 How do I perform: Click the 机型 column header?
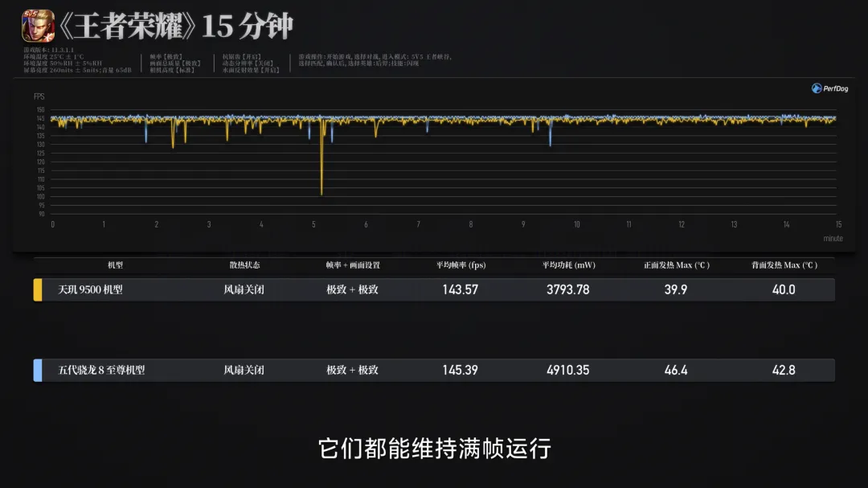tap(115, 265)
